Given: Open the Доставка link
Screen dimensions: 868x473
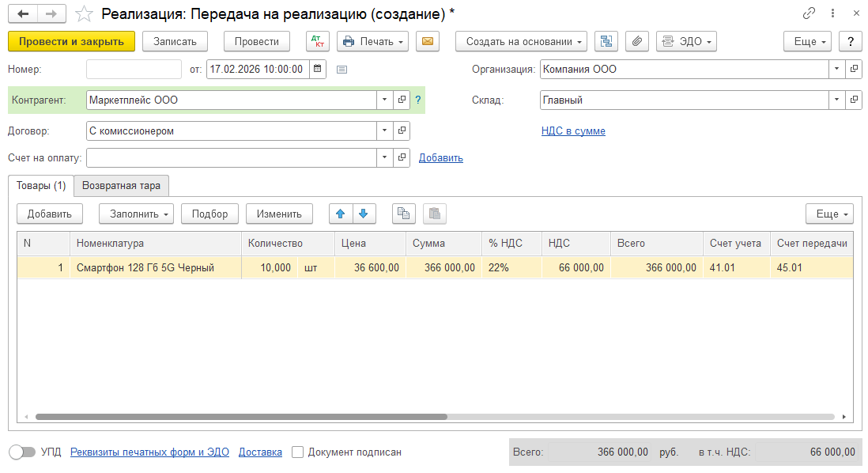Looking at the screenshot, I should [x=260, y=452].
